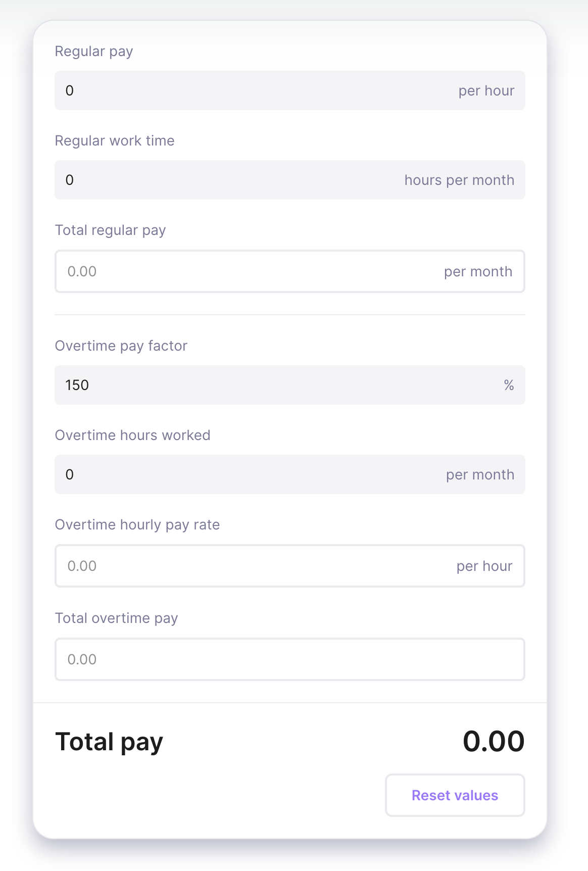Click the Overtime hours worked input

[x=289, y=474]
